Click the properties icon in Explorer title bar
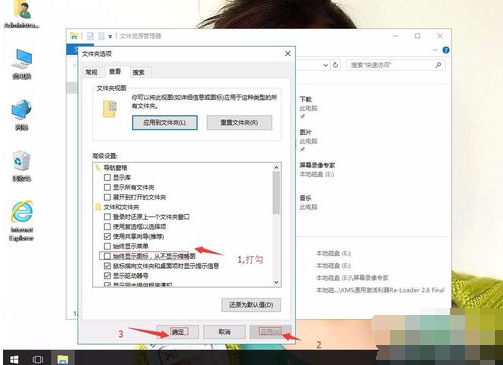This screenshot has width=503, height=365. click(x=90, y=36)
